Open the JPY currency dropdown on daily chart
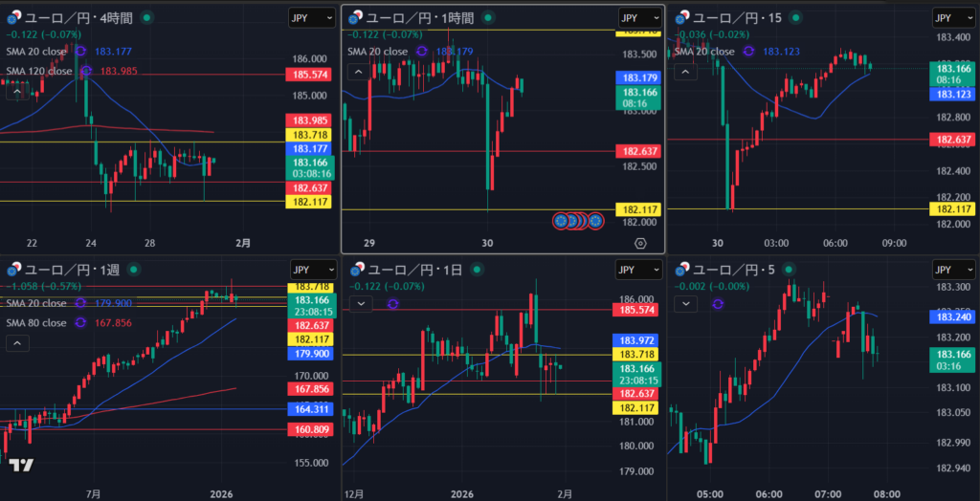Image resolution: width=980 pixels, height=501 pixels. pos(640,270)
